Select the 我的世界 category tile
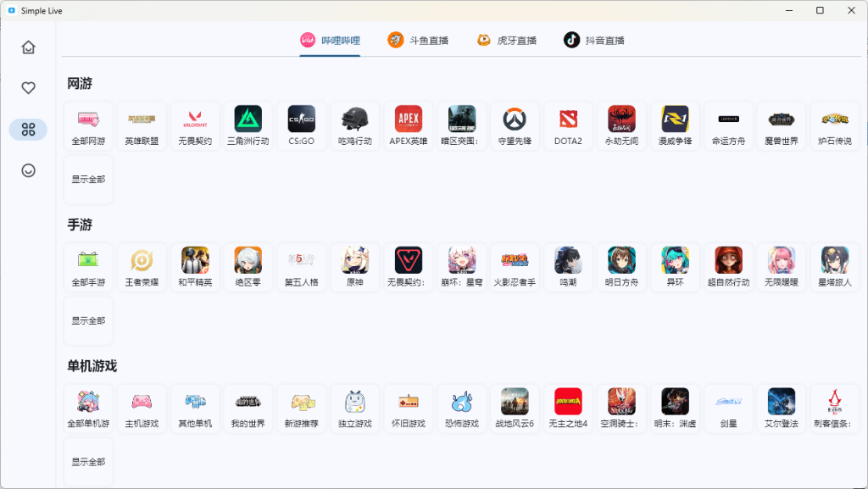 pos(248,408)
